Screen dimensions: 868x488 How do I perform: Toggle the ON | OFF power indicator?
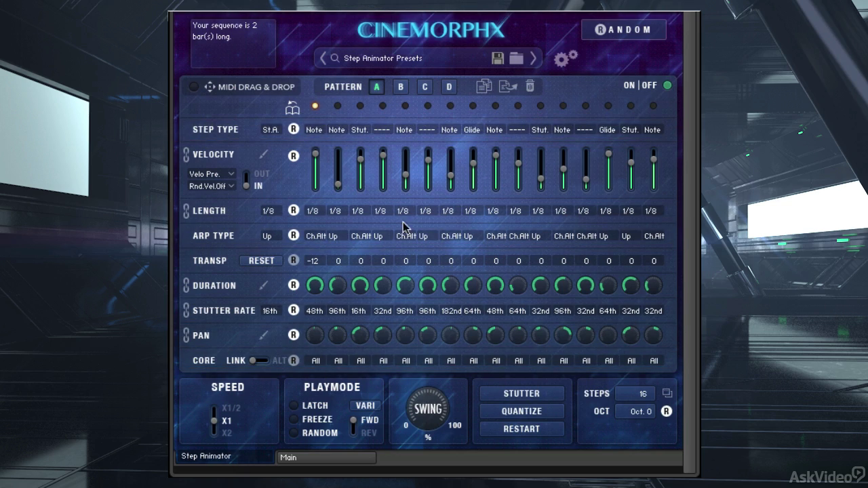(x=667, y=85)
